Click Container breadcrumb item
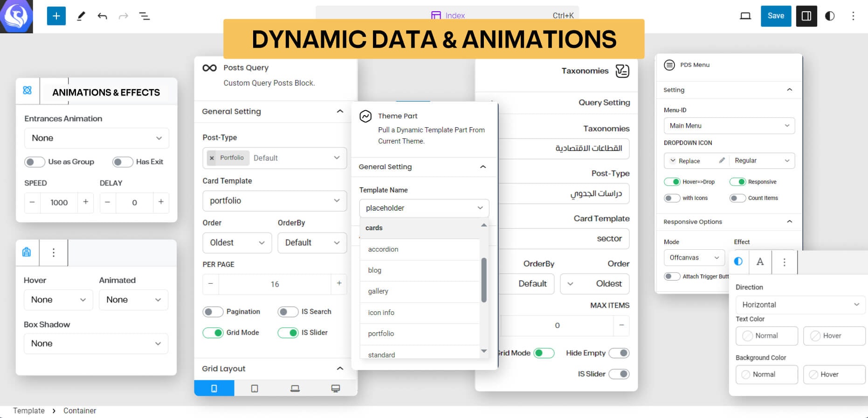 point(80,411)
